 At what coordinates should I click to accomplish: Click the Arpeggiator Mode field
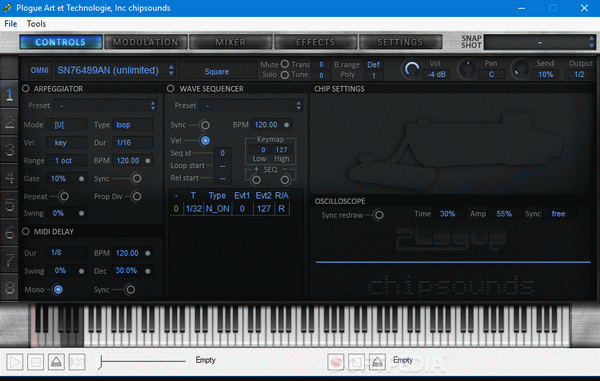(66, 125)
